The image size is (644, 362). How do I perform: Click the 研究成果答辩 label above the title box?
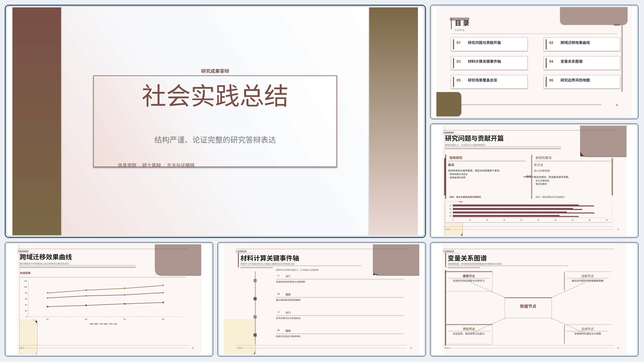point(215,71)
